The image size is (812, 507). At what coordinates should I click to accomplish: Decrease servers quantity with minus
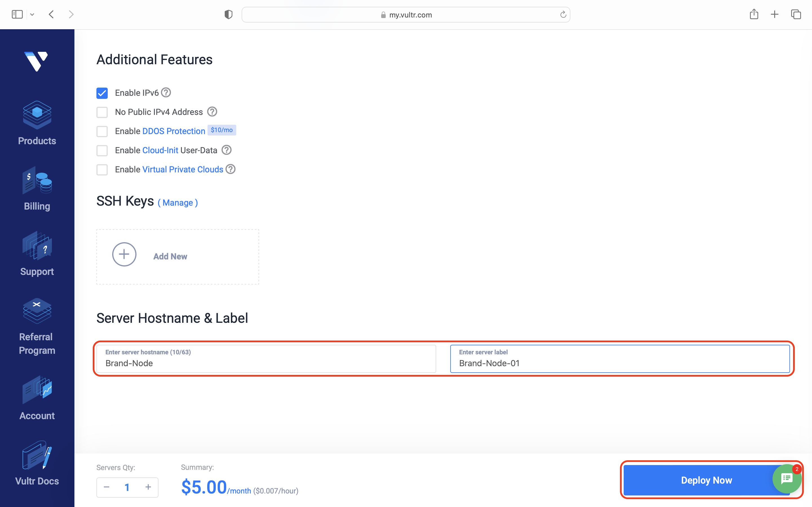(x=107, y=487)
